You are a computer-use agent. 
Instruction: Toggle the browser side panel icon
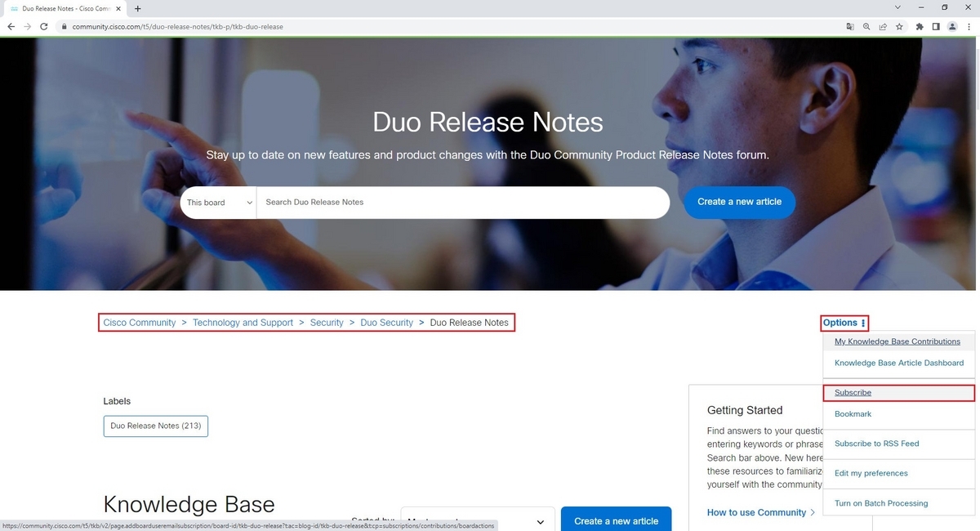[936, 26]
